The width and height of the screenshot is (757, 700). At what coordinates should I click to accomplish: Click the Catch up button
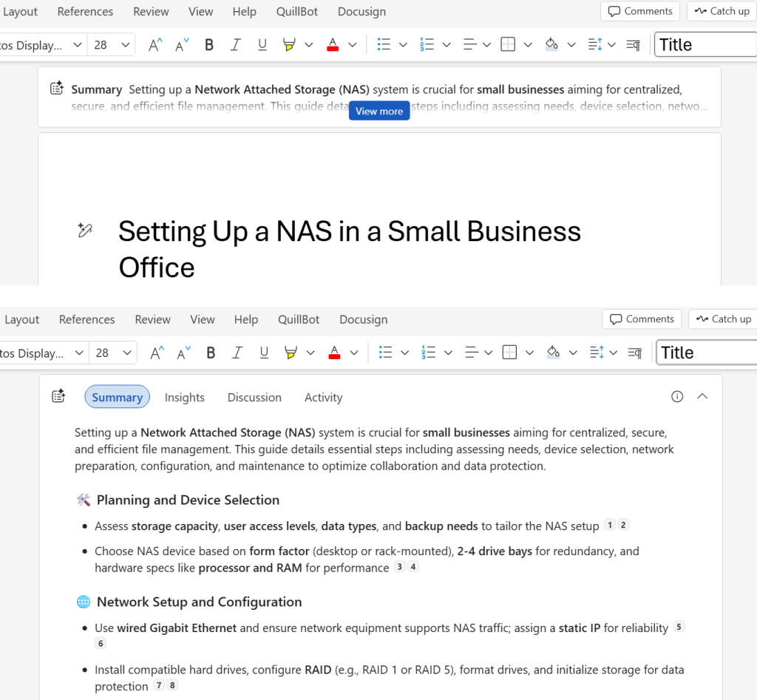pyautogui.click(x=721, y=11)
